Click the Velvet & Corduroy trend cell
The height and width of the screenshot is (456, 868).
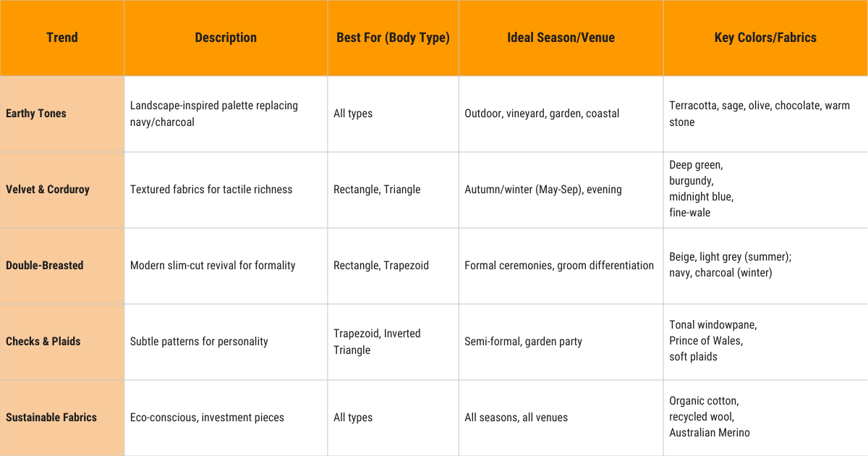point(48,190)
